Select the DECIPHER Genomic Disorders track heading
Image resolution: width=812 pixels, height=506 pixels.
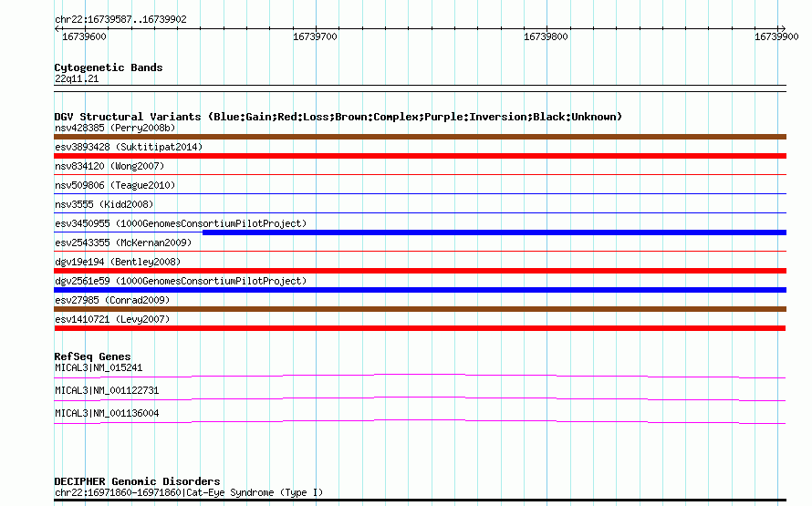click(137, 481)
